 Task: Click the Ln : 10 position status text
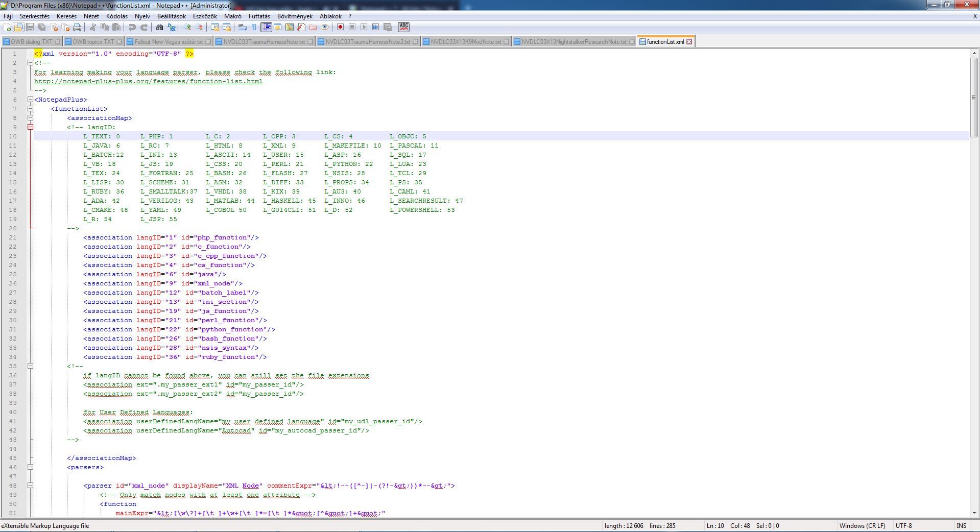pos(715,526)
